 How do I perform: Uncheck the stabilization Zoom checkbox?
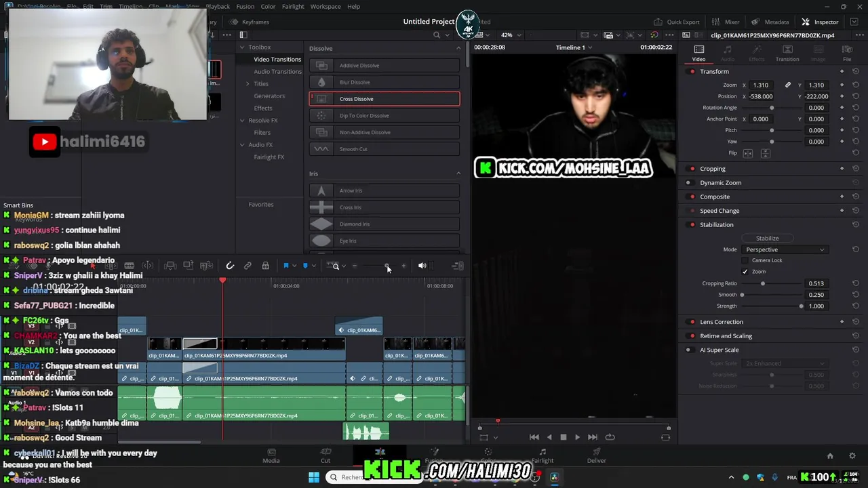[745, 272]
